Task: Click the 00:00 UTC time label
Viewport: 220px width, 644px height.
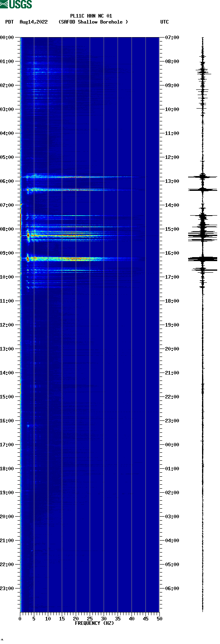Action: click(x=172, y=445)
